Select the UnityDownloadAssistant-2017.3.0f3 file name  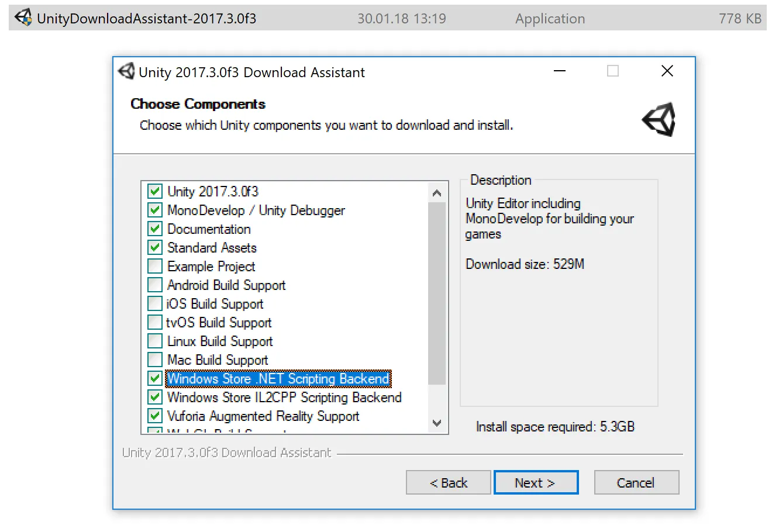point(147,19)
